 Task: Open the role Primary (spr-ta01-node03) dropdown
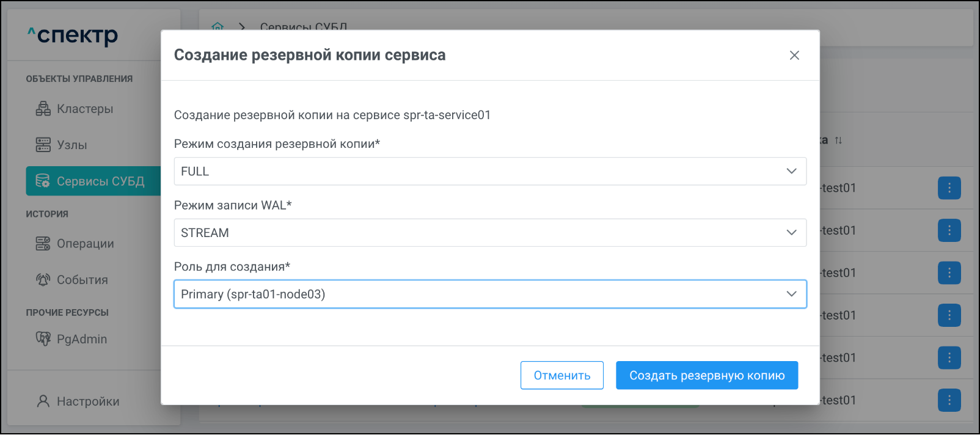489,294
